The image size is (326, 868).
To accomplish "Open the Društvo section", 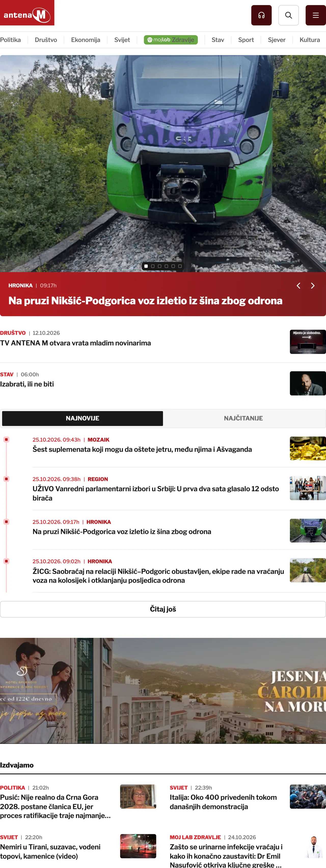I will (46, 40).
